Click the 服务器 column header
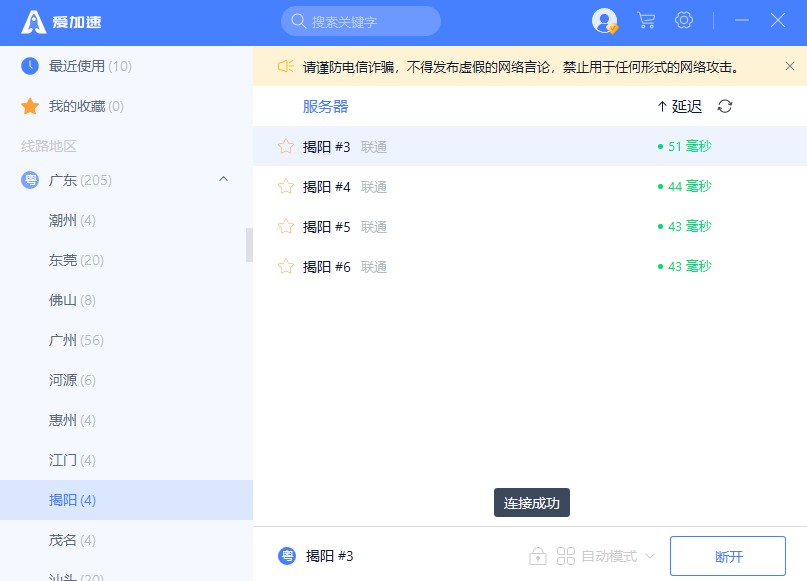This screenshot has width=807, height=581. (325, 107)
